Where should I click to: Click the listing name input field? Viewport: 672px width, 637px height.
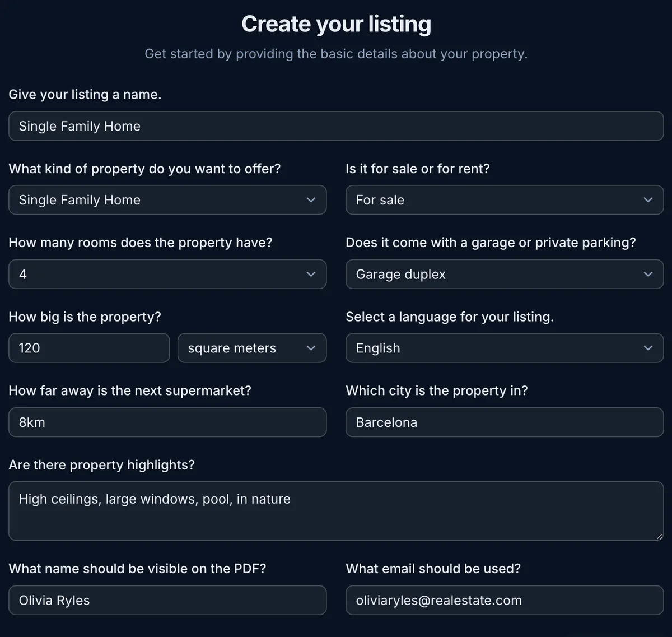[336, 126]
